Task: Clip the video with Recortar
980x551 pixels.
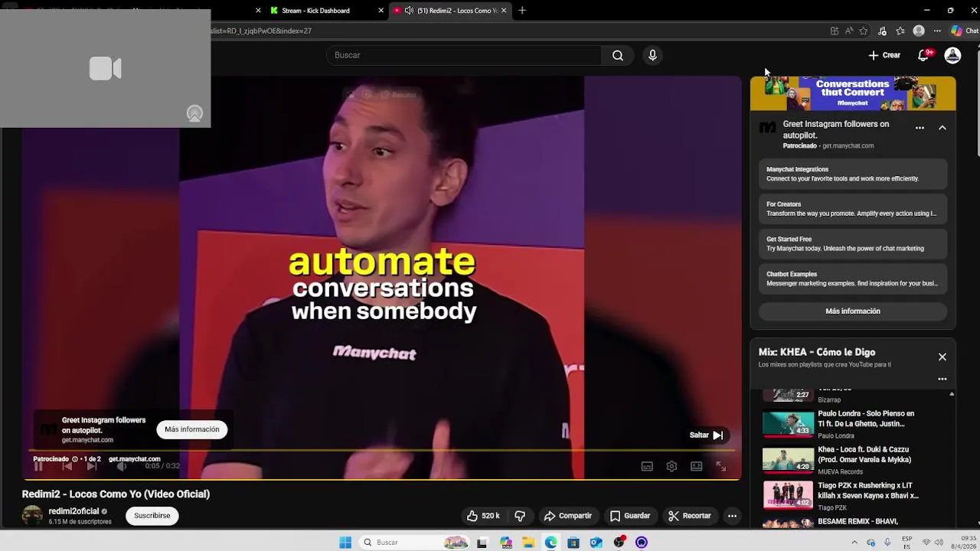Action: pyautogui.click(x=690, y=516)
